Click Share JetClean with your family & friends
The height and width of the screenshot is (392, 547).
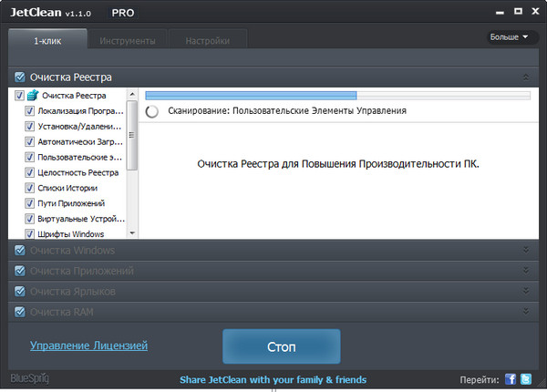pos(273,379)
